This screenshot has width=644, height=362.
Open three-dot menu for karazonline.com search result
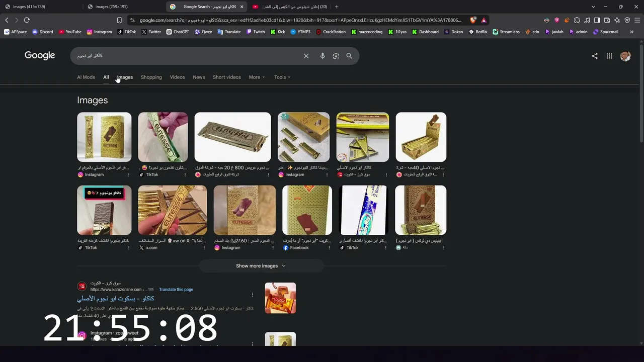tap(253, 295)
